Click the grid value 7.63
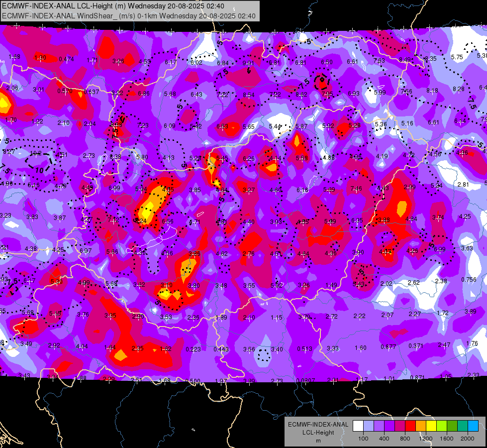 pos(379,61)
